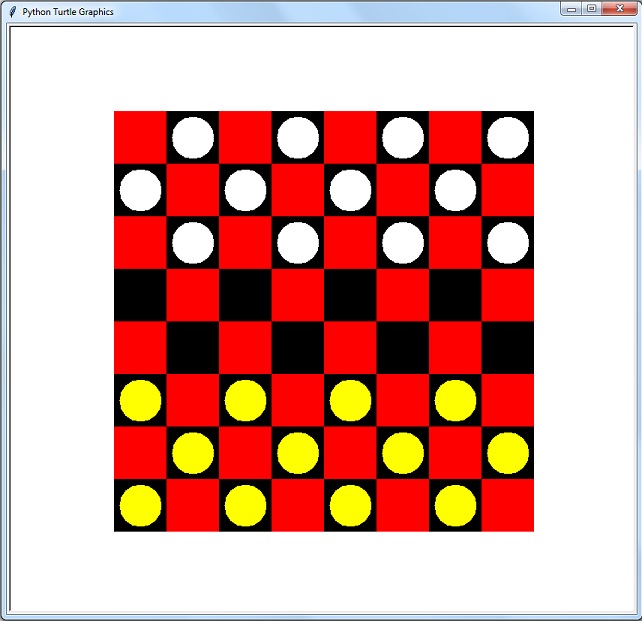Choose yellow piece in row 8, column 7

click(x=455, y=506)
